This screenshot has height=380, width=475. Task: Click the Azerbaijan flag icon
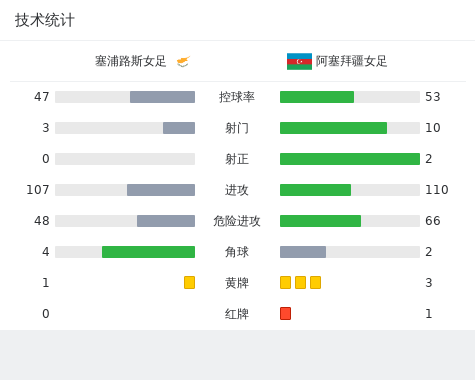coord(299,61)
